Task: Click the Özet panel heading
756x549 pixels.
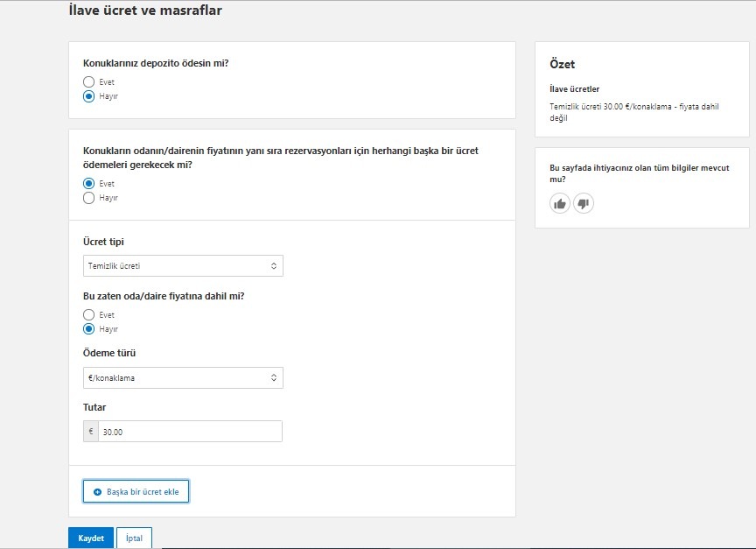Action: point(562,64)
